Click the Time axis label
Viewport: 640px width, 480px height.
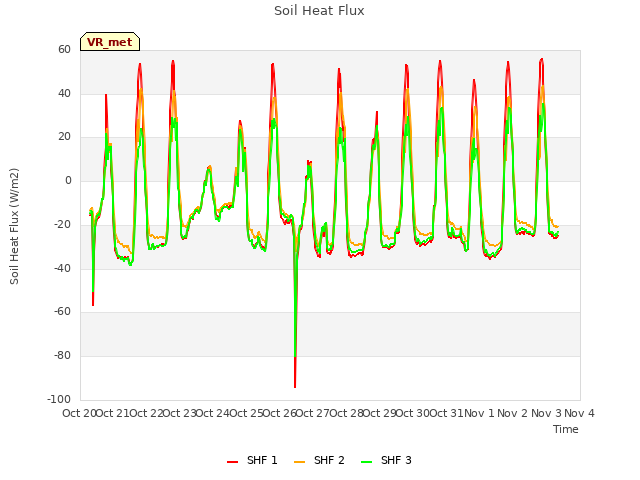tap(566, 429)
